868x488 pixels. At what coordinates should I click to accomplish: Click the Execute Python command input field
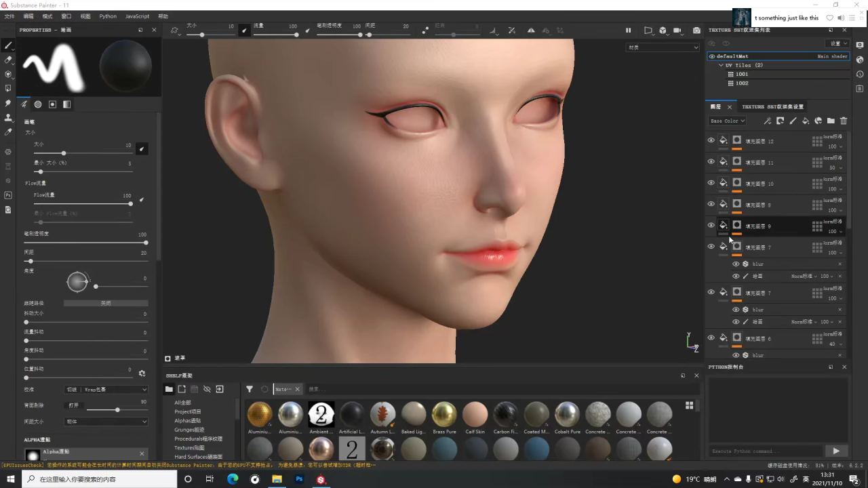(x=765, y=451)
